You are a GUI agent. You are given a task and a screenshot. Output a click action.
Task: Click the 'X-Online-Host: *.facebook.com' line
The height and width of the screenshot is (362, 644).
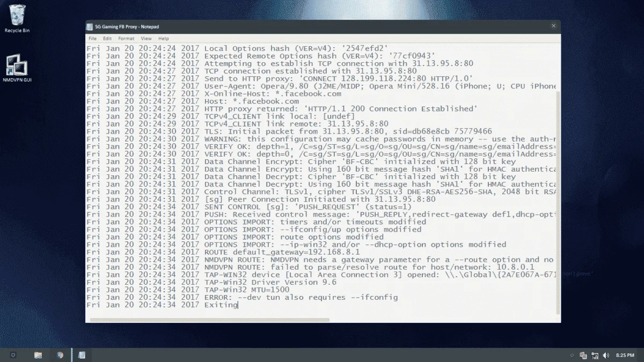(214, 93)
